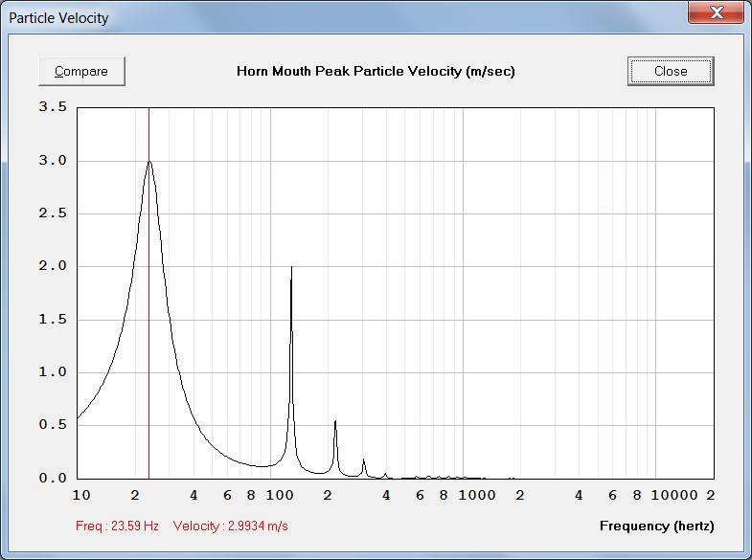Viewport: 752px width, 560px height.
Task: Click the '1000' x-axis label
Action: [477, 495]
